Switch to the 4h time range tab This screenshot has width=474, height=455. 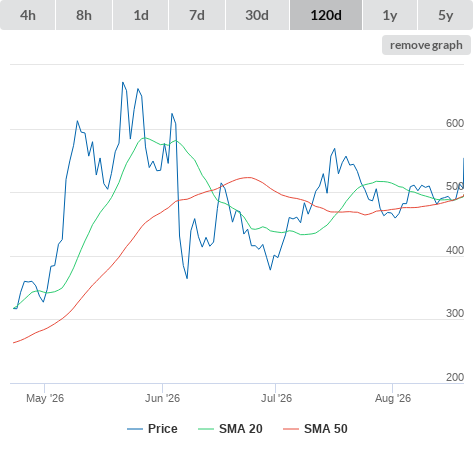pos(28,15)
